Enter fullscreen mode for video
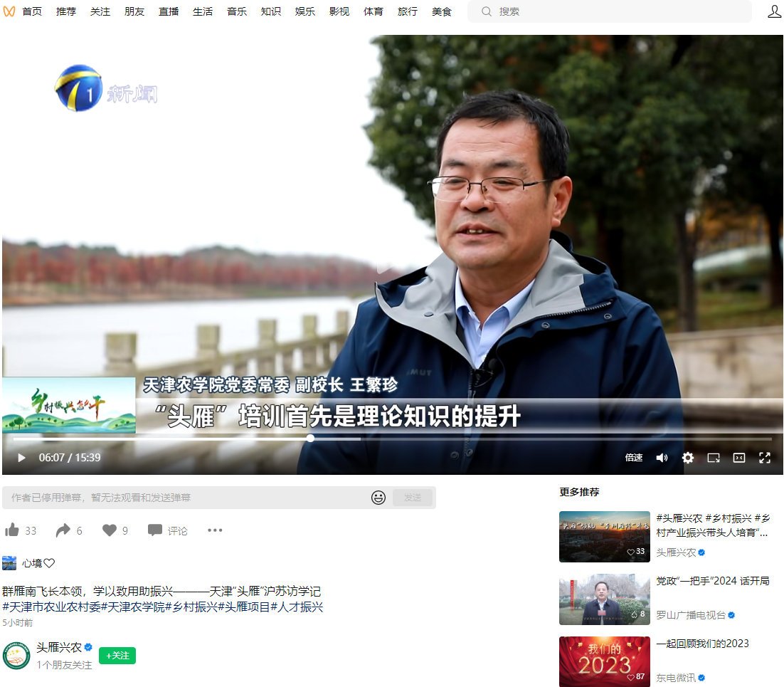784x687 pixels. 765,458
